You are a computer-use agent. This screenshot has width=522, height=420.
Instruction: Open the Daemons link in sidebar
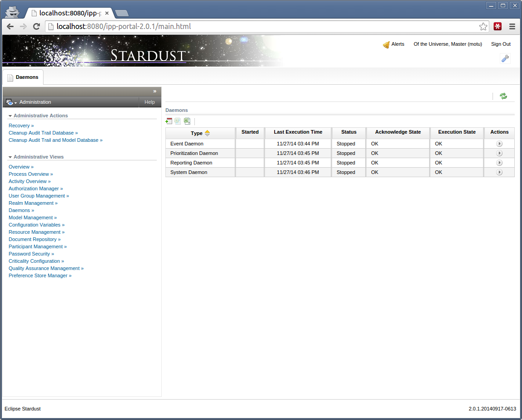(21, 211)
